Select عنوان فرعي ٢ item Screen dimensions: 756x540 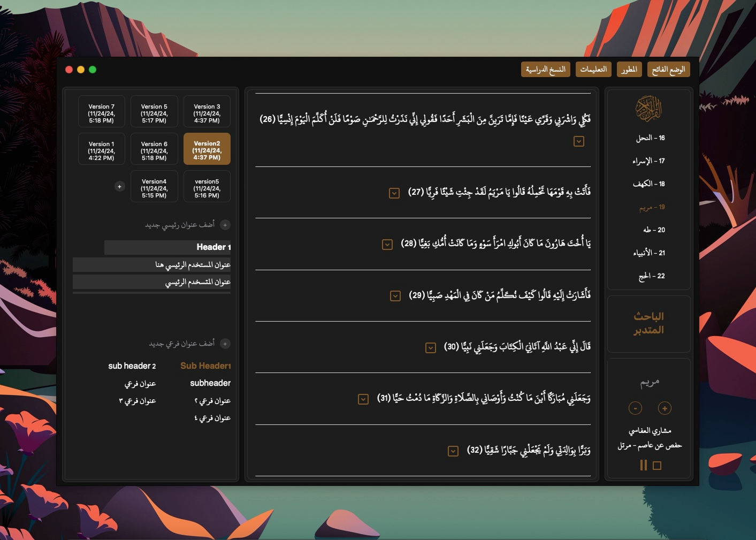212,401
